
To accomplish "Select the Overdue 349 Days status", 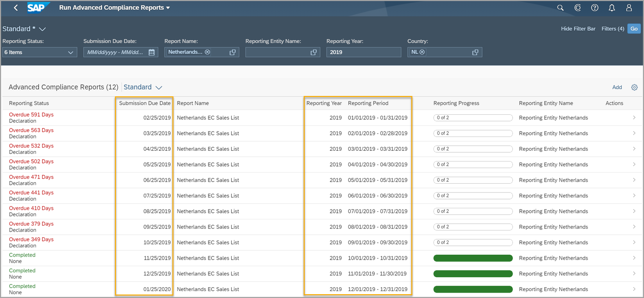I will (x=31, y=239).
